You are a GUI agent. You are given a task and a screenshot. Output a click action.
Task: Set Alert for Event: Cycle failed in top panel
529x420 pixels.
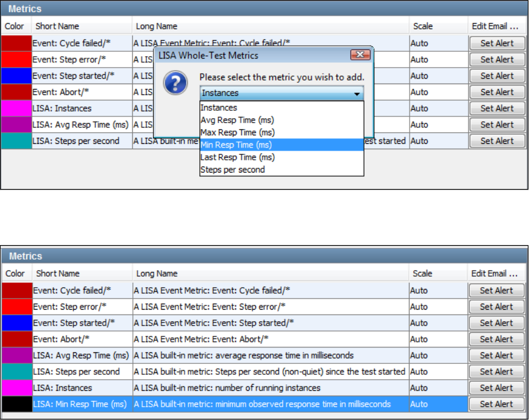click(x=497, y=43)
